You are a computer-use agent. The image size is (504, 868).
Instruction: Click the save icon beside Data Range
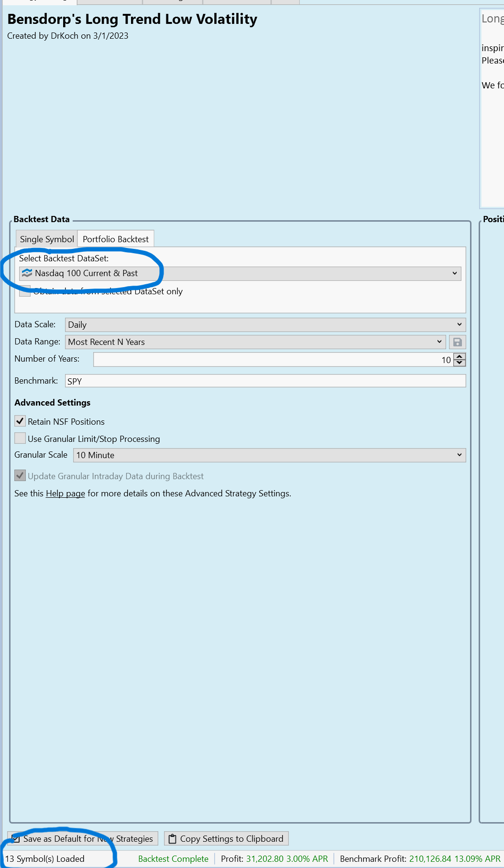pos(457,342)
